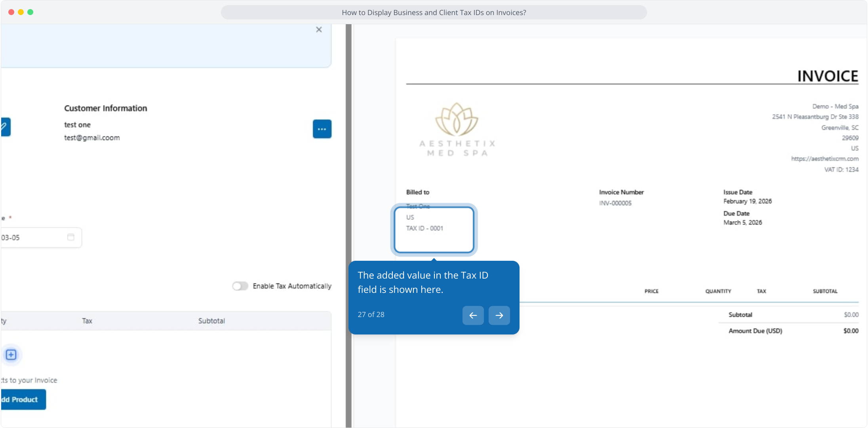Screen dimensions: 868x428
Task: Advance to next tour step arrow
Action: [x=499, y=315]
